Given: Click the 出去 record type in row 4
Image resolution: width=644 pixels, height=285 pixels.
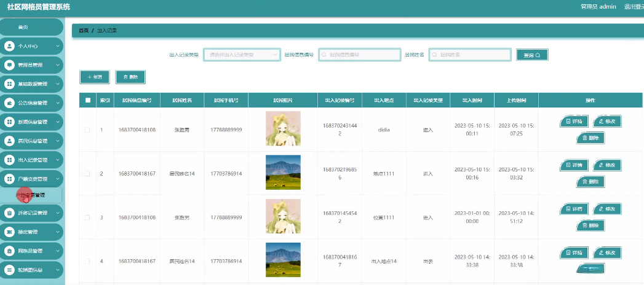Looking at the screenshot, I should point(428,261).
